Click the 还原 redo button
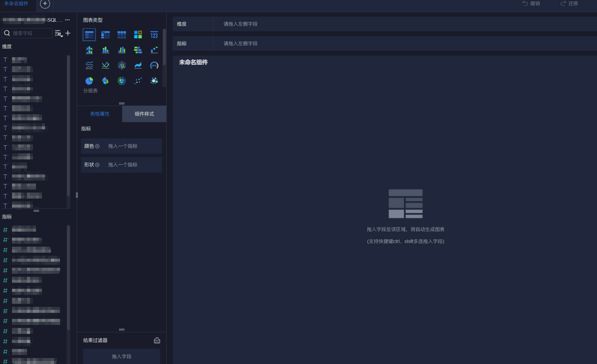This screenshot has height=364, width=597. point(569,4)
